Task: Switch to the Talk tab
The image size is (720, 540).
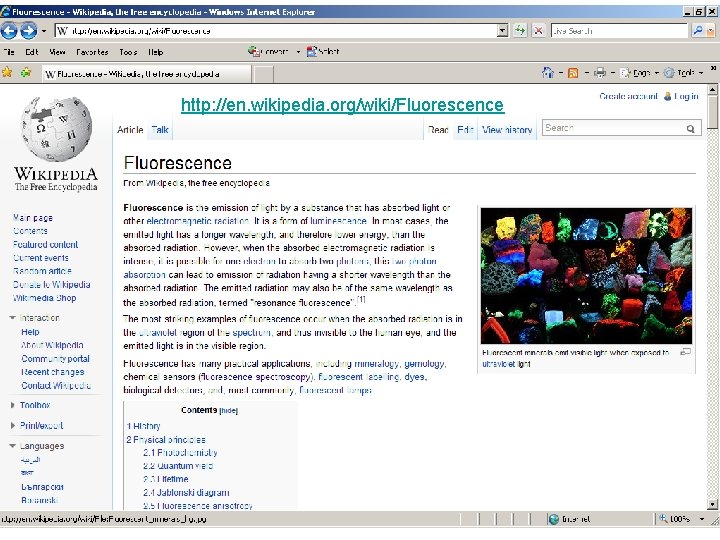Action: pos(160,130)
